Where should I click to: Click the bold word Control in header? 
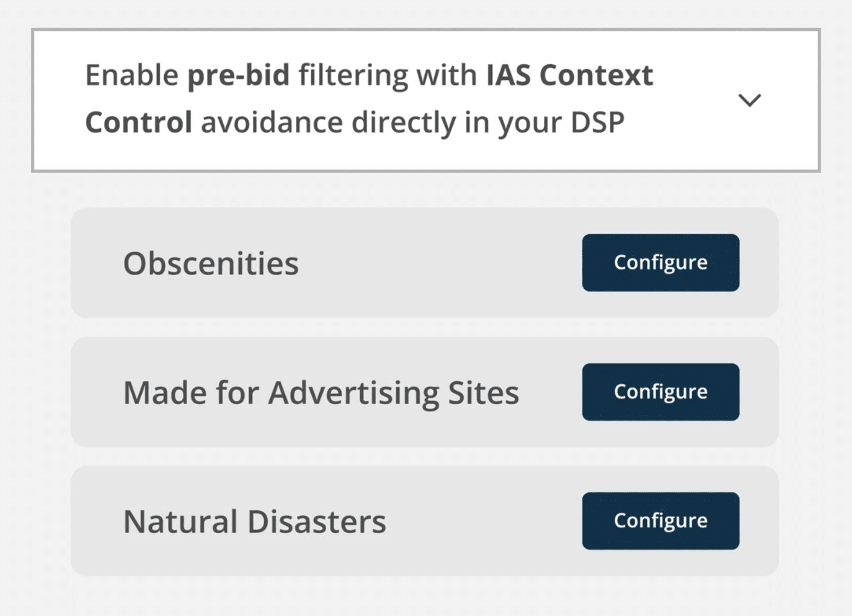tap(138, 123)
